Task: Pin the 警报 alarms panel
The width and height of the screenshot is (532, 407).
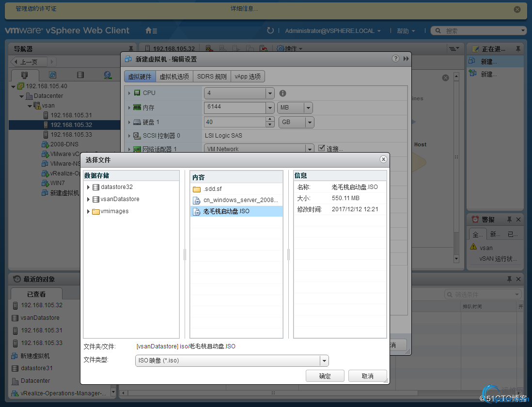Action: (509, 219)
